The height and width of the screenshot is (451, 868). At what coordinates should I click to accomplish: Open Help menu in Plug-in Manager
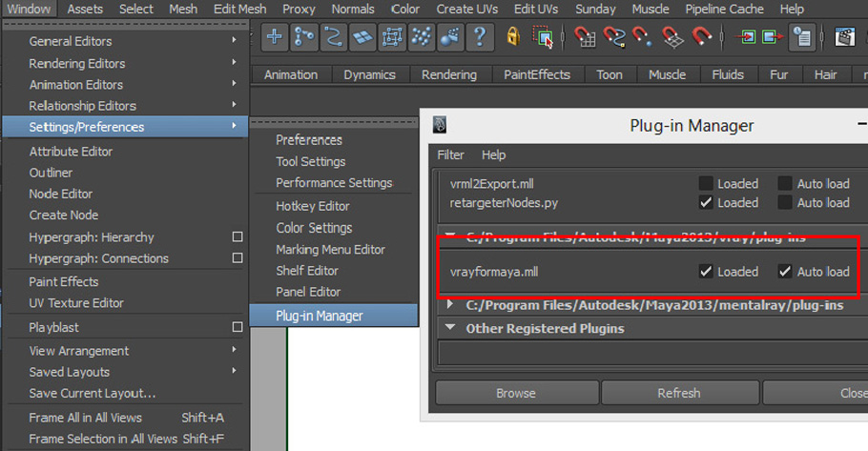pyautogui.click(x=493, y=155)
